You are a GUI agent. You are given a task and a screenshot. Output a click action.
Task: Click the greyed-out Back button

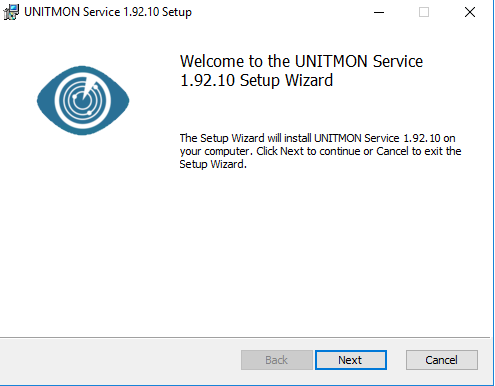[277, 360]
